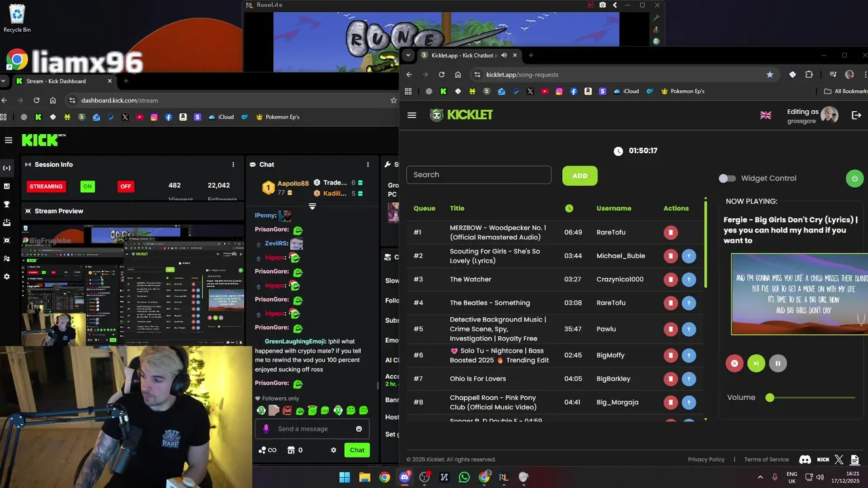The image size is (868, 488).
Task: Open Kick icon in Kicklet footer
Action: [x=823, y=460]
